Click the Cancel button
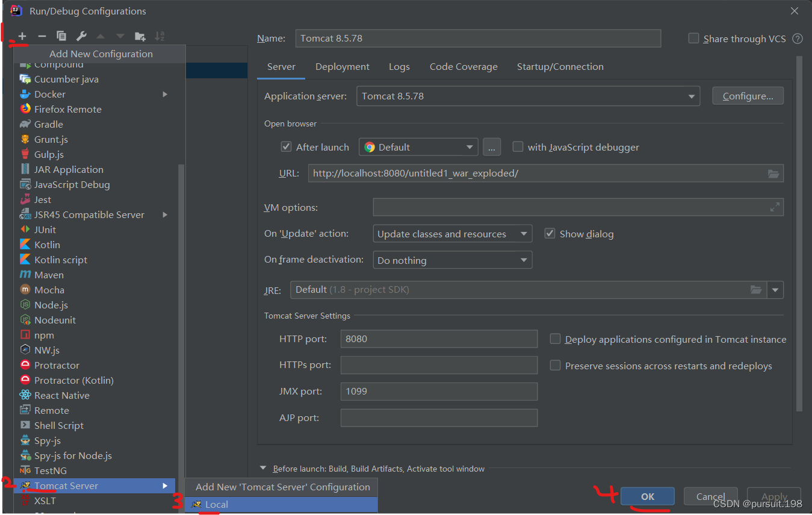The height and width of the screenshot is (515, 812). 710,496
